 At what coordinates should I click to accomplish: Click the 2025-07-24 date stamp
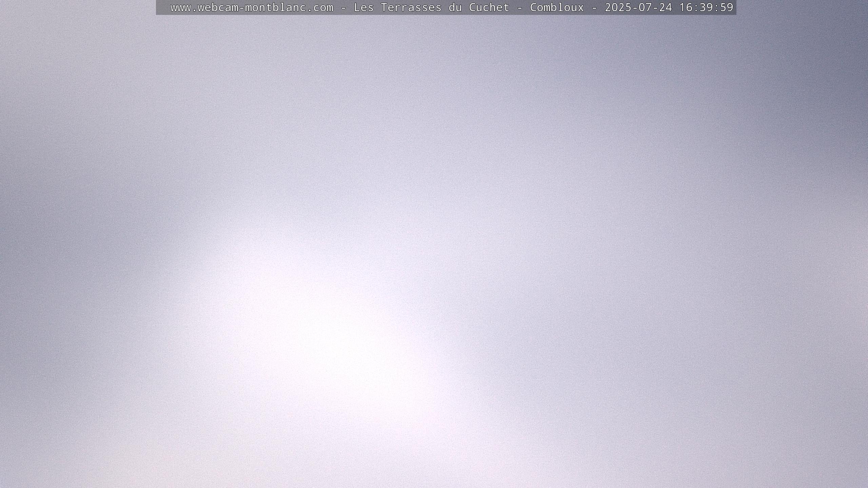(638, 7)
